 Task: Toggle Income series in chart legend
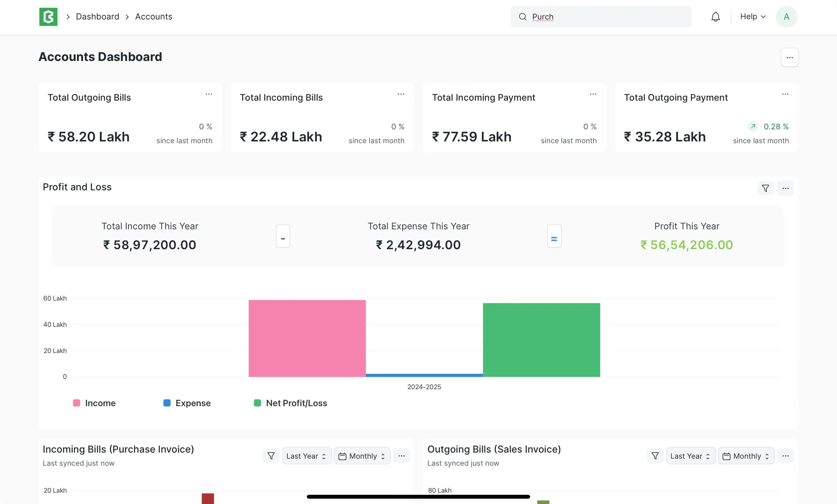point(94,403)
